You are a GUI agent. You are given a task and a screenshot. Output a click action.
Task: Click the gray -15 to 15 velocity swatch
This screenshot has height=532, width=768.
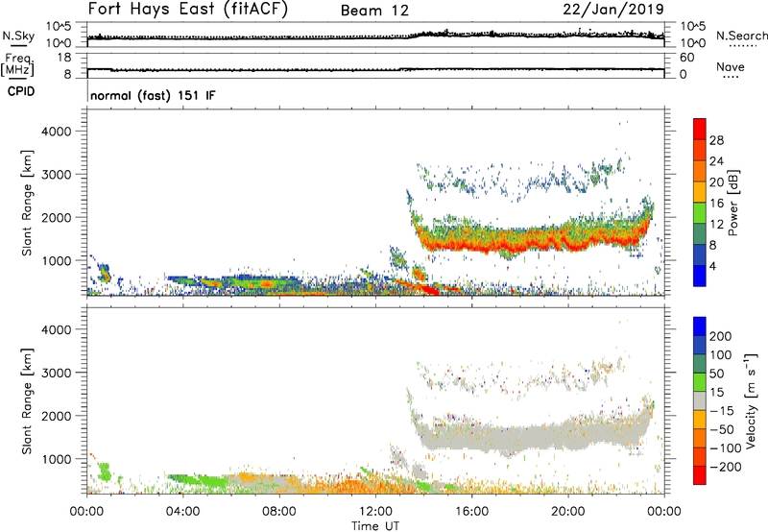[x=700, y=401]
